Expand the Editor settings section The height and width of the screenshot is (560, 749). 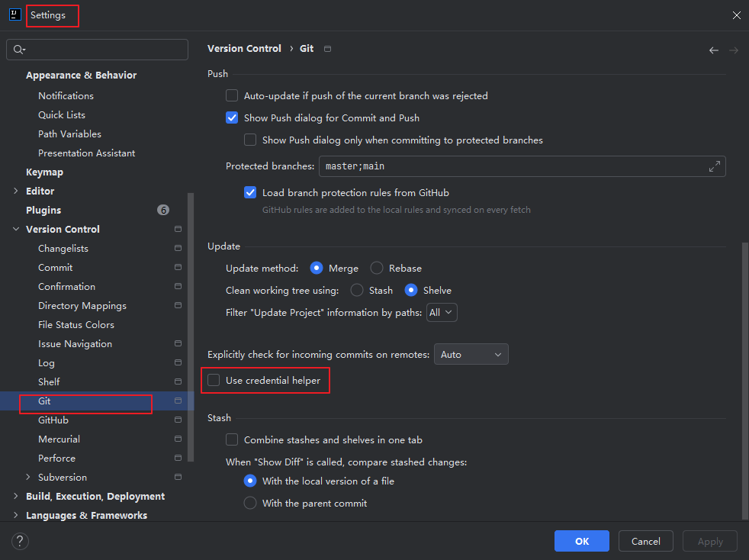[x=16, y=191]
